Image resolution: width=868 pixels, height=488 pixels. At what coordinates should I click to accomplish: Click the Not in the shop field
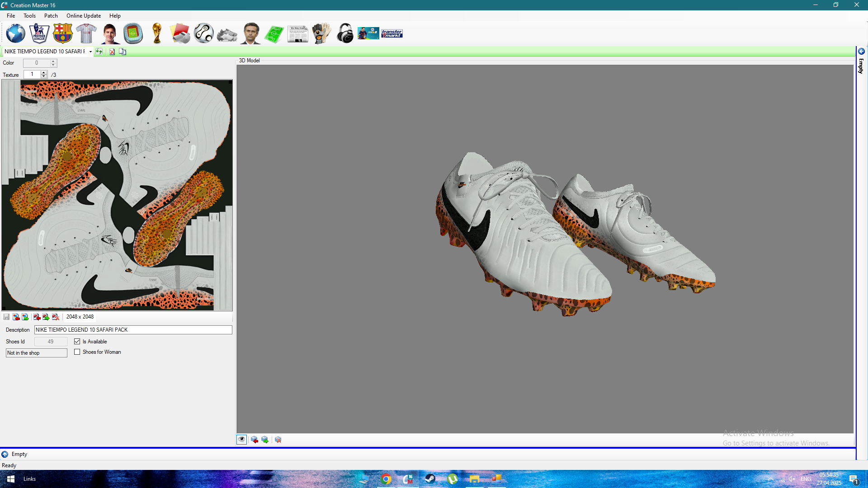point(37,353)
